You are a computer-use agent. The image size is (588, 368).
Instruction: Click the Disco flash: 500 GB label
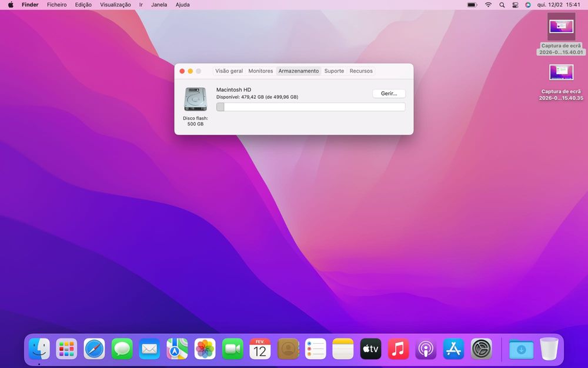[x=195, y=121]
